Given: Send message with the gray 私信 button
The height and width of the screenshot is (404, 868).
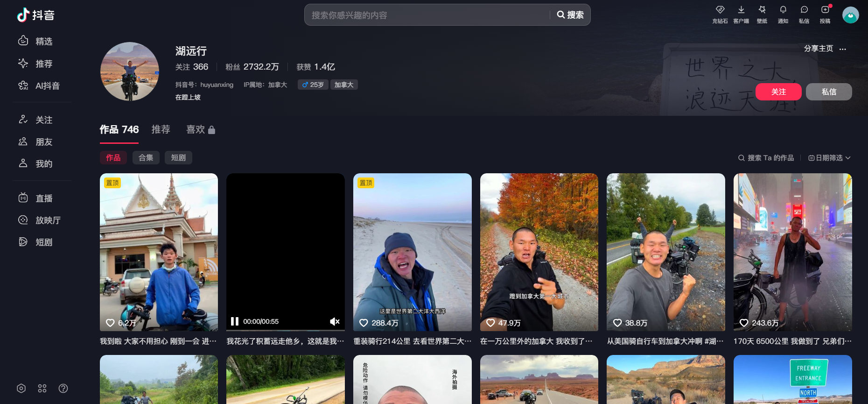Looking at the screenshot, I should click(x=829, y=92).
